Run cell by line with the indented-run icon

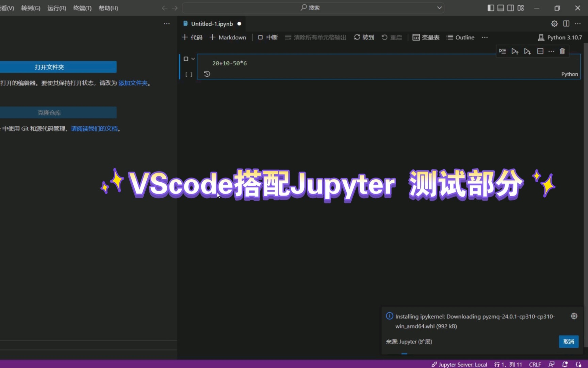pos(503,51)
